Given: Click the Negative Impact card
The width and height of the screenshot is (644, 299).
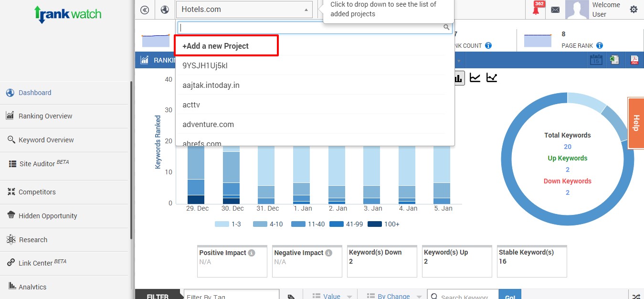Looking at the screenshot, I should point(307,261).
